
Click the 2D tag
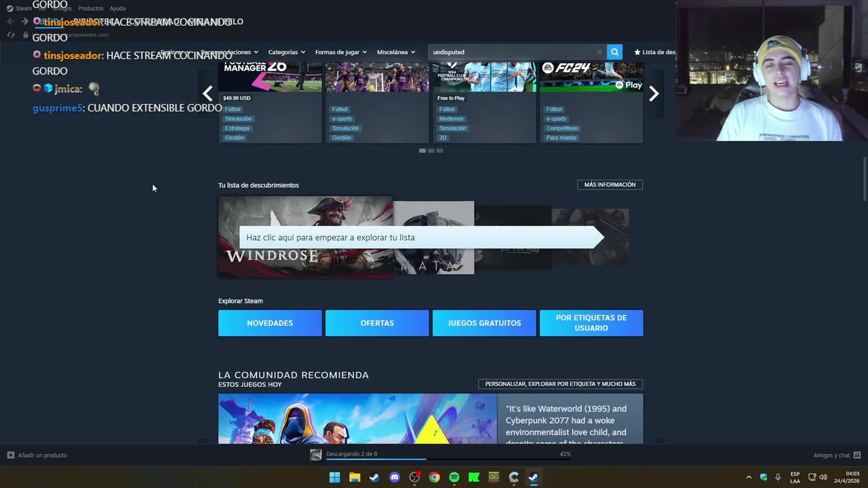coord(442,138)
